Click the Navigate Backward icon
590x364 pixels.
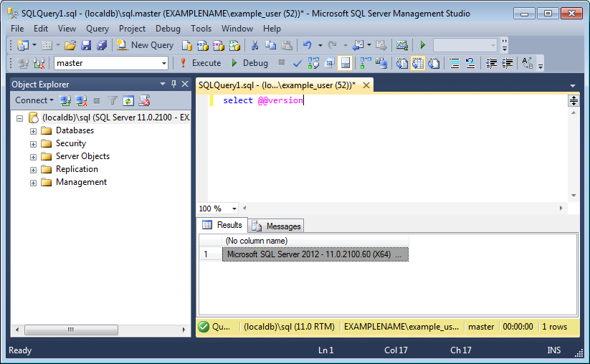358,46
